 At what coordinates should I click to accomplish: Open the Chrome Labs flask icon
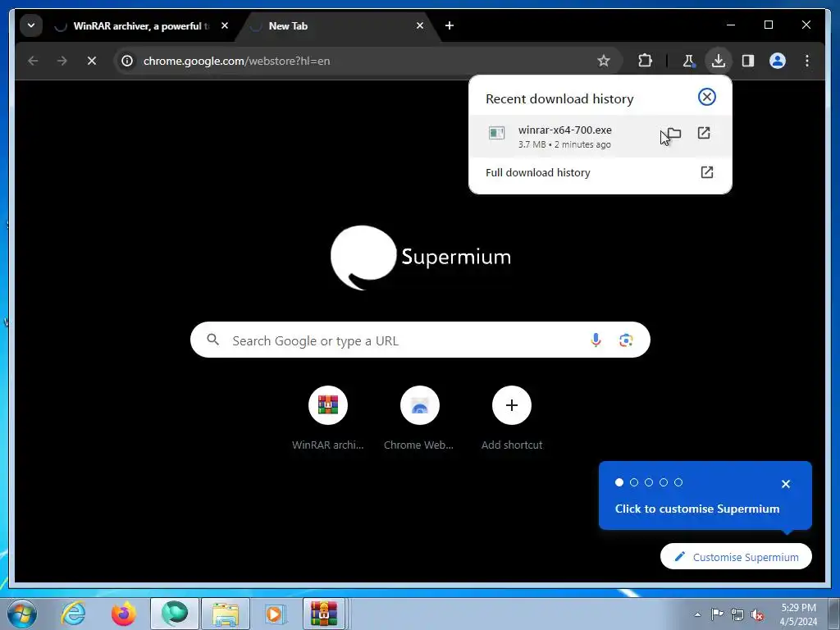click(x=689, y=61)
